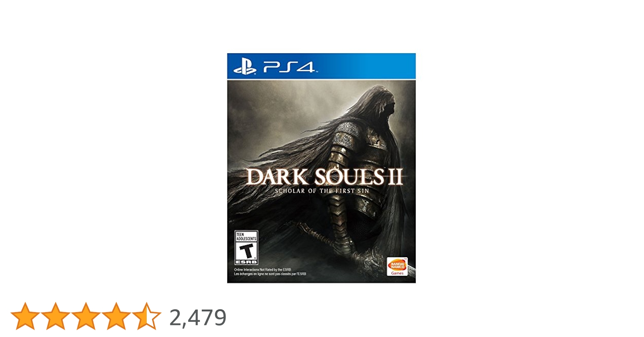This screenshot has height=337, width=644.
Task: Click the large T on ESRB badge
Action: point(246,251)
